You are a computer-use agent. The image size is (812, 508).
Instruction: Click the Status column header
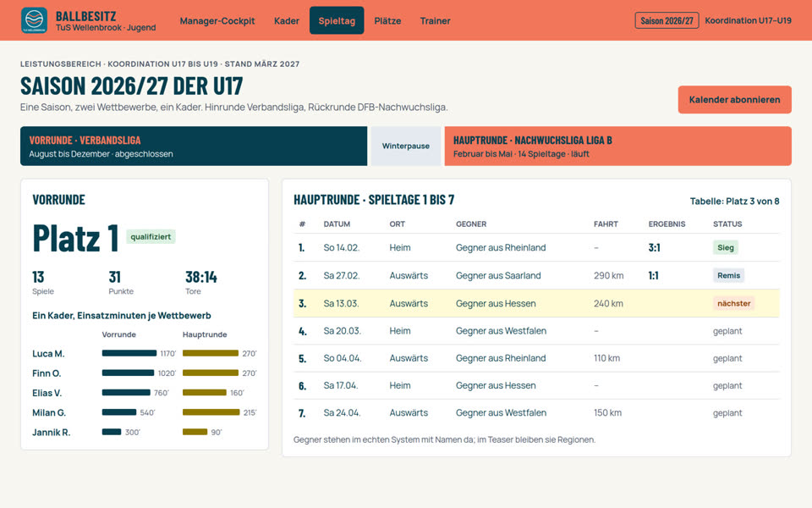pos(727,224)
